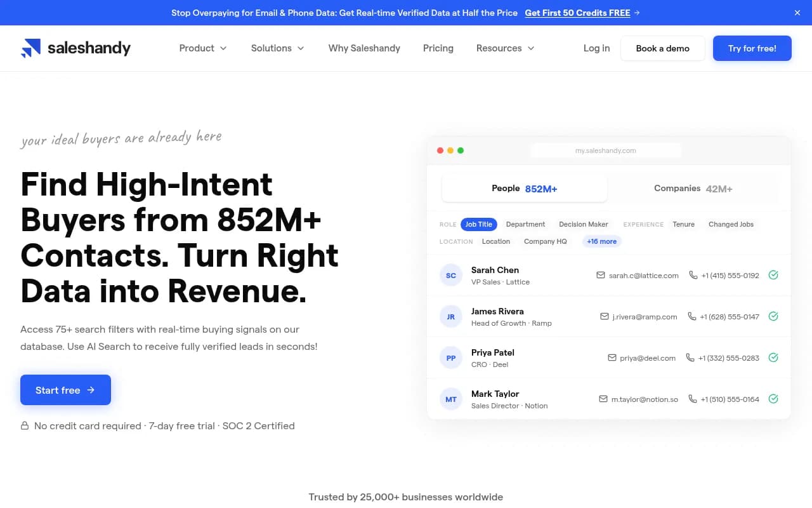This screenshot has height=508, width=812.
Task: Toggle the Job Title filter chip
Action: point(479,224)
